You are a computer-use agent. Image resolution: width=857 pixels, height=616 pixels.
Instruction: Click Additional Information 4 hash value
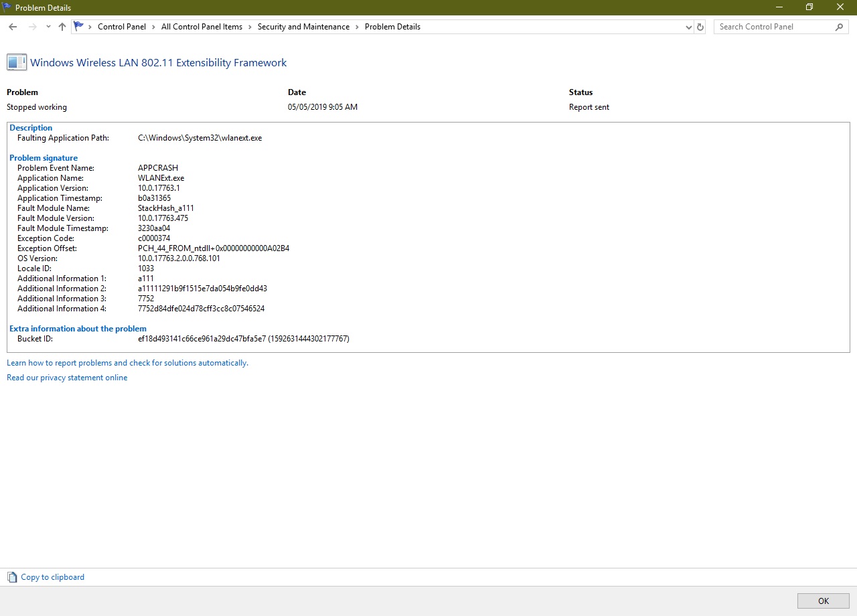(201, 309)
